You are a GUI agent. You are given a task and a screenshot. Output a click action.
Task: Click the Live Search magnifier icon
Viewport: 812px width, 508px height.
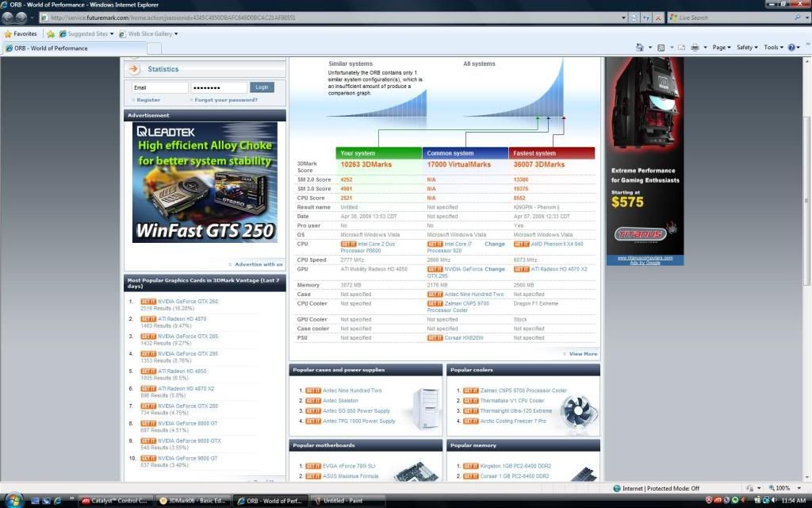797,17
